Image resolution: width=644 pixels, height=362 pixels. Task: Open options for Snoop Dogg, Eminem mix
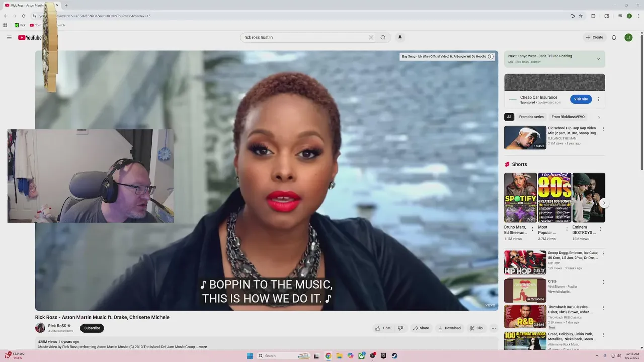(603, 254)
